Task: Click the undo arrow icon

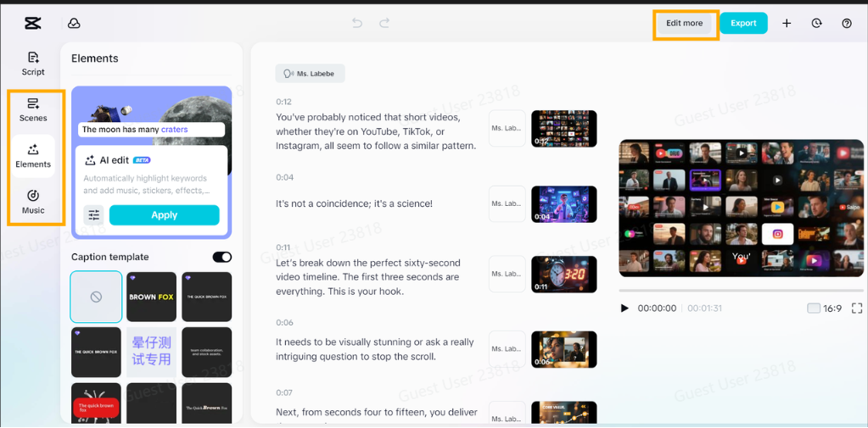Action: point(357,24)
